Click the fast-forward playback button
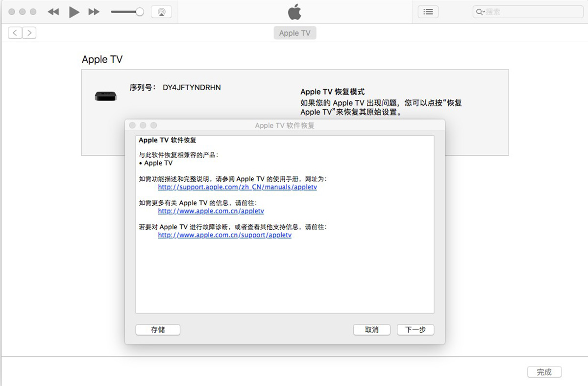This screenshot has height=386, width=588. tap(94, 12)
